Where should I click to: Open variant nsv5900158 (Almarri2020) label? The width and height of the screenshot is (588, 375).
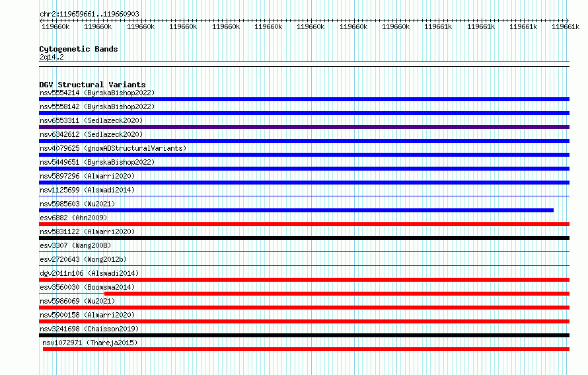(x=87, y=315)
